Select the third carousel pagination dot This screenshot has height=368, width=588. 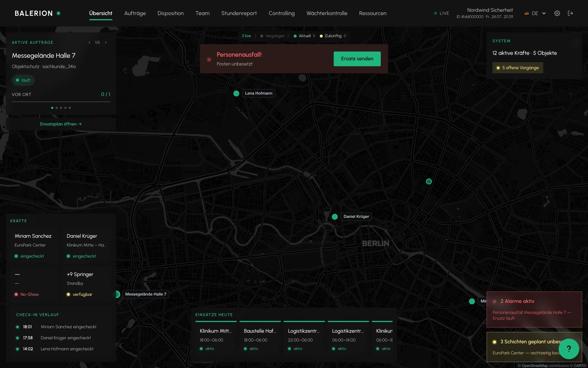click(61, 108)
